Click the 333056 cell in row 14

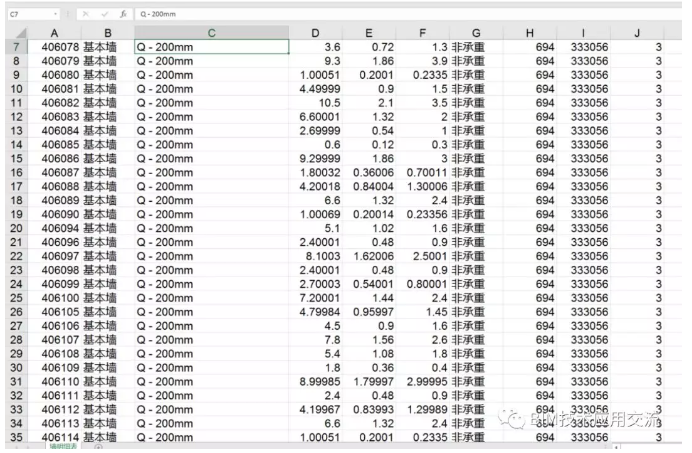tap(583, 144)
